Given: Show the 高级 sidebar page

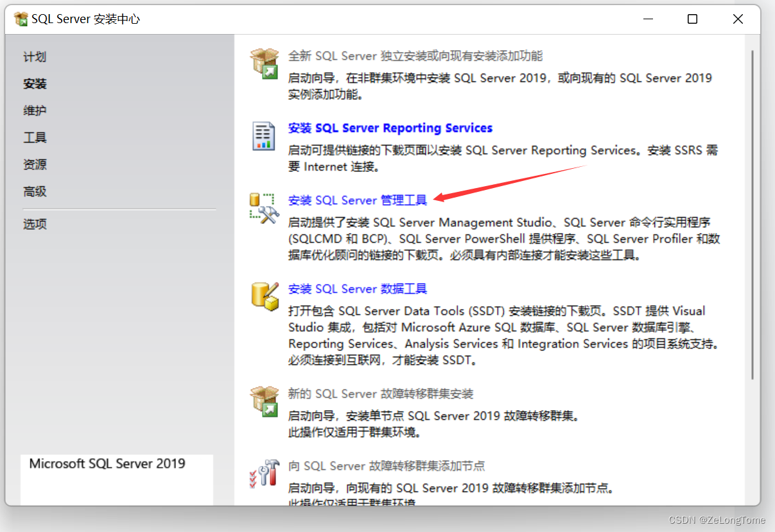Looking at the screenshot, I should [35, 192].
